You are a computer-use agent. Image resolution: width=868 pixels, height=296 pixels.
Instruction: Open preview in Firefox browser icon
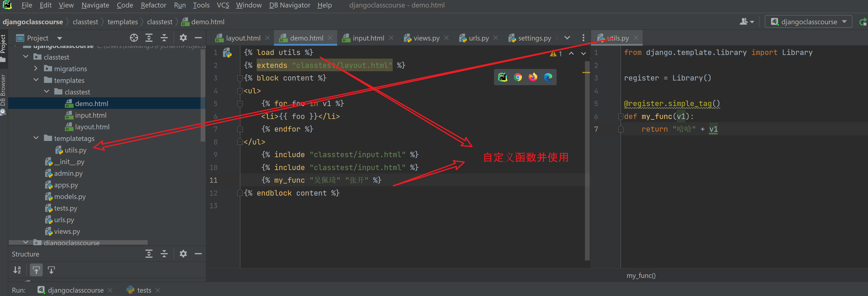(x=533, y=77)
